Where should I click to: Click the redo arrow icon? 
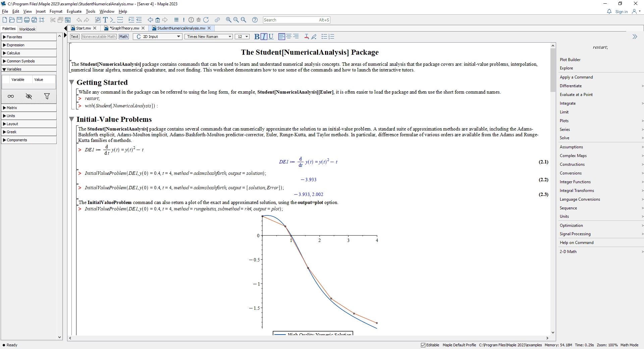(87, 20)
